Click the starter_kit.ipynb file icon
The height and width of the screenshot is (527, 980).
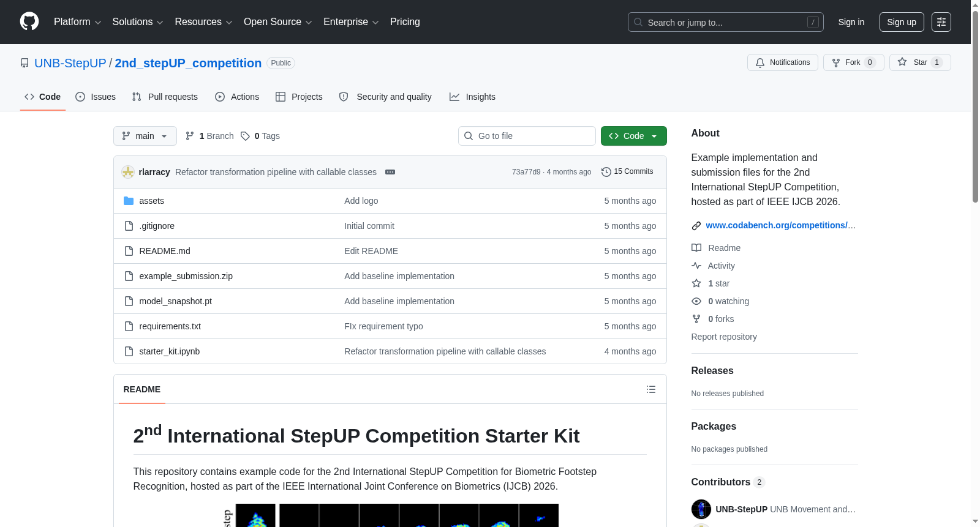pos(129,351)
